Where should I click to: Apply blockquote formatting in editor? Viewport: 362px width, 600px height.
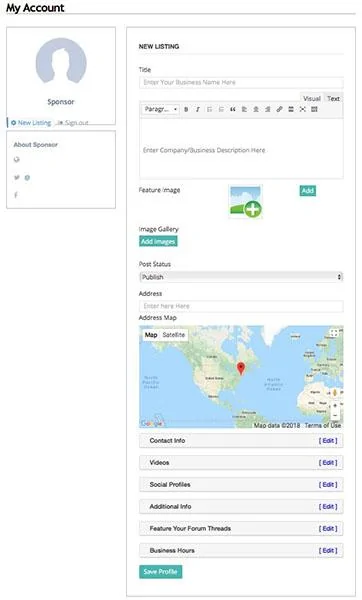[233, 109]
